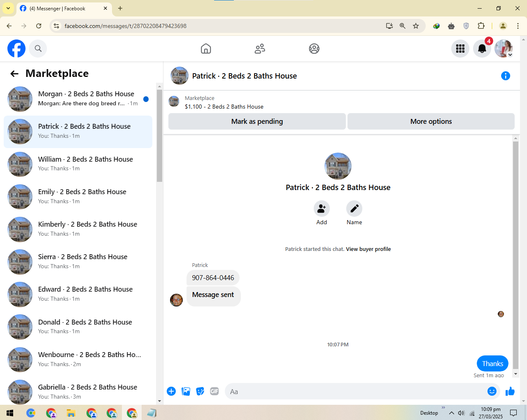
Task: Attach a photo using the image icon
Action: [x=186, y=391]
